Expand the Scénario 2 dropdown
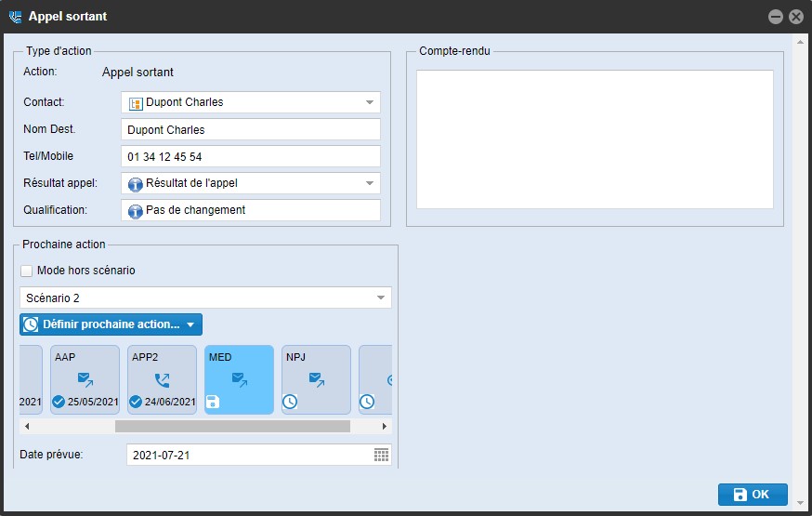 pos(380,298)
